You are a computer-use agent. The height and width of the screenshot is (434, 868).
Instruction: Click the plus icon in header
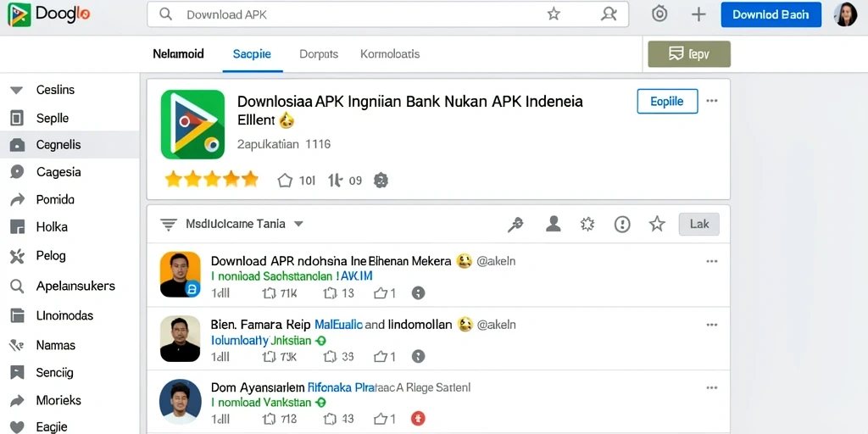coord(698,14)
